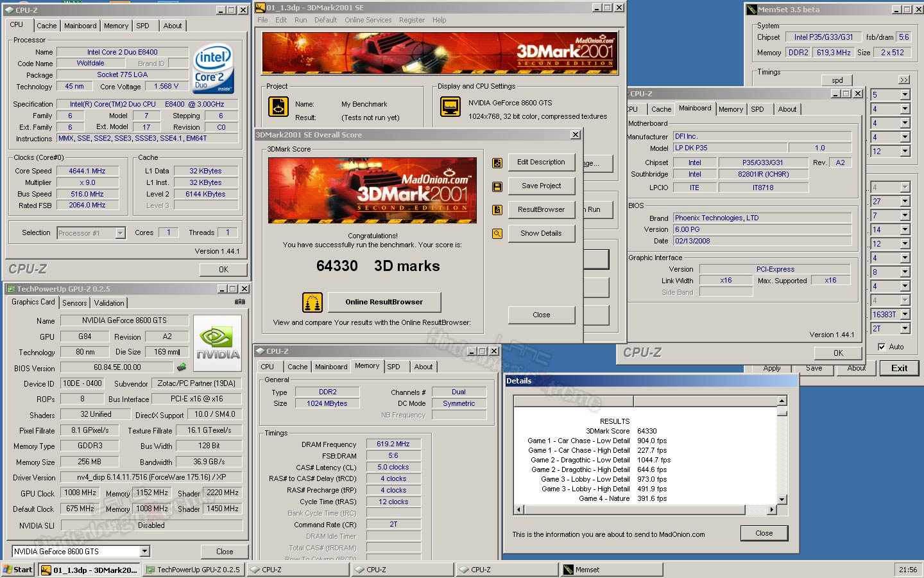Click the 3DMark2001 banner in the score dialog
The image size is (924, 578).
coord(372,190)
